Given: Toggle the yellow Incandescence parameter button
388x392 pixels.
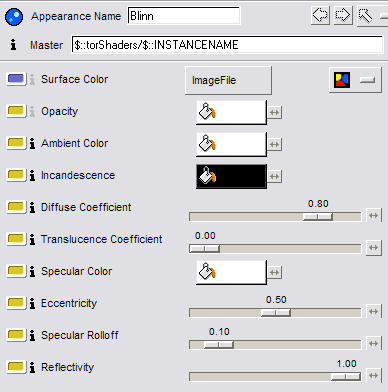Looking at the screenshot, I should pyautogui.click(x=16, y=175).
